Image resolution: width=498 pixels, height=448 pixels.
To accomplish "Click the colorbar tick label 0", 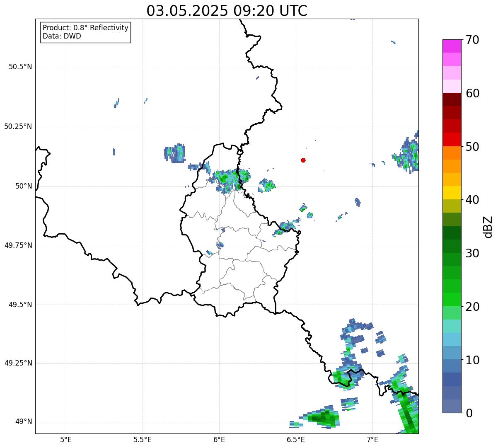I will pos(469,413).
